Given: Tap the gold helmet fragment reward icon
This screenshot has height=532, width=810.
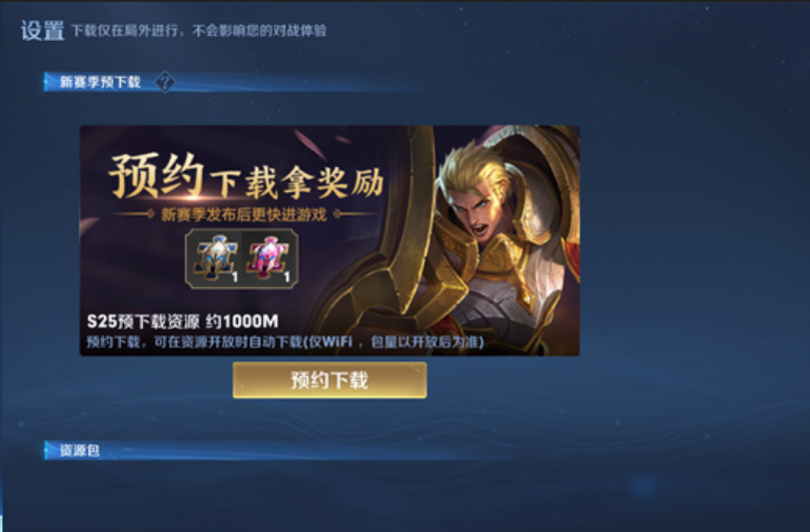Looking at the screenshot, I should coord(215,258).
